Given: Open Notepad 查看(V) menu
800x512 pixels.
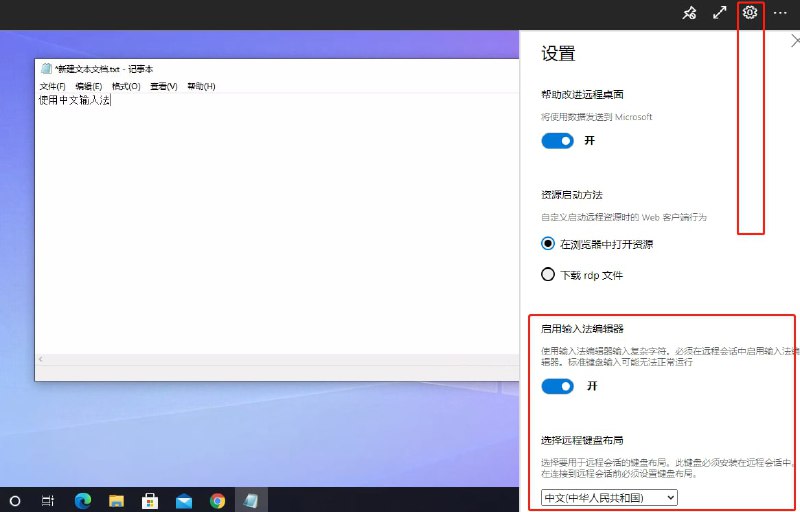Looking at the screenshot, I should point(164,86).
